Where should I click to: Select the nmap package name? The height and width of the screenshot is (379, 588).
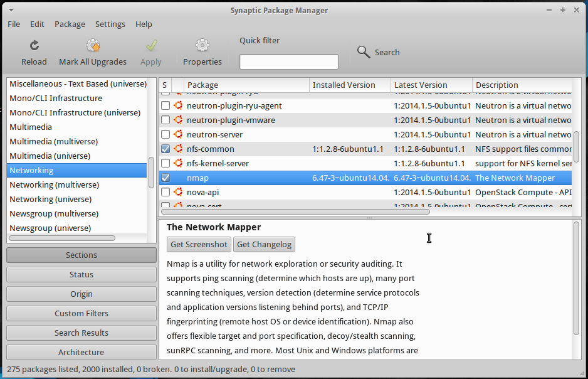197,178
